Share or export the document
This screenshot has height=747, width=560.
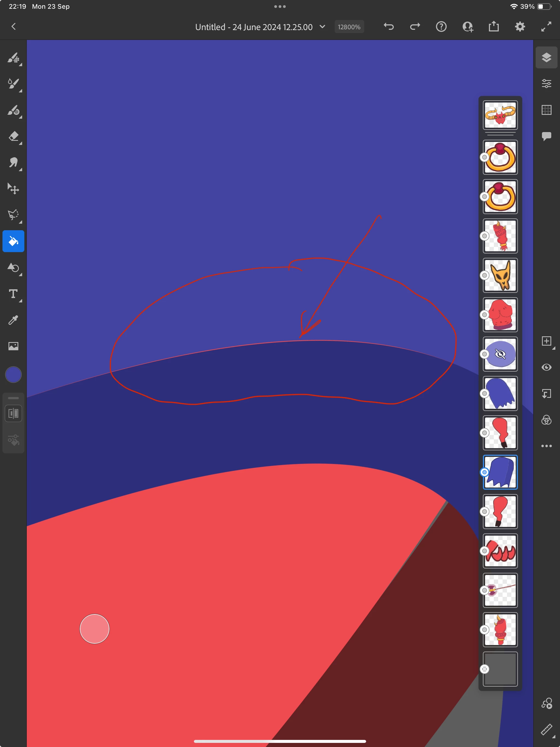(x=494, y=27)
